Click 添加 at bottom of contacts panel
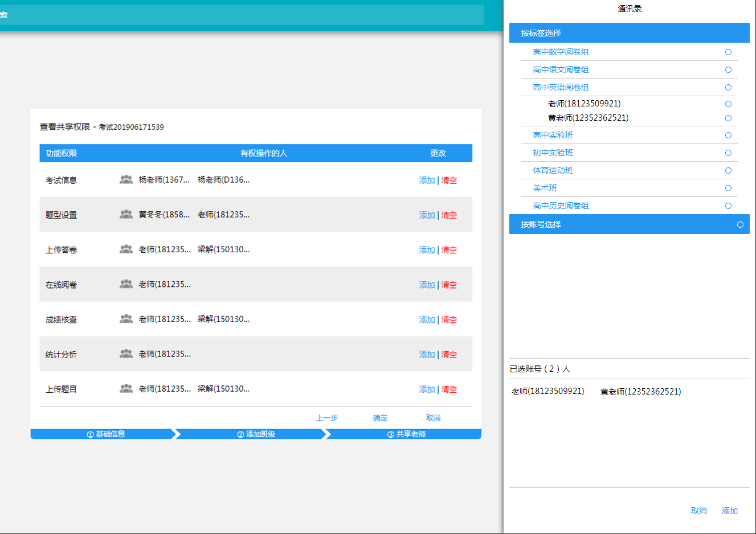The image size is (756, 534). 729,511
